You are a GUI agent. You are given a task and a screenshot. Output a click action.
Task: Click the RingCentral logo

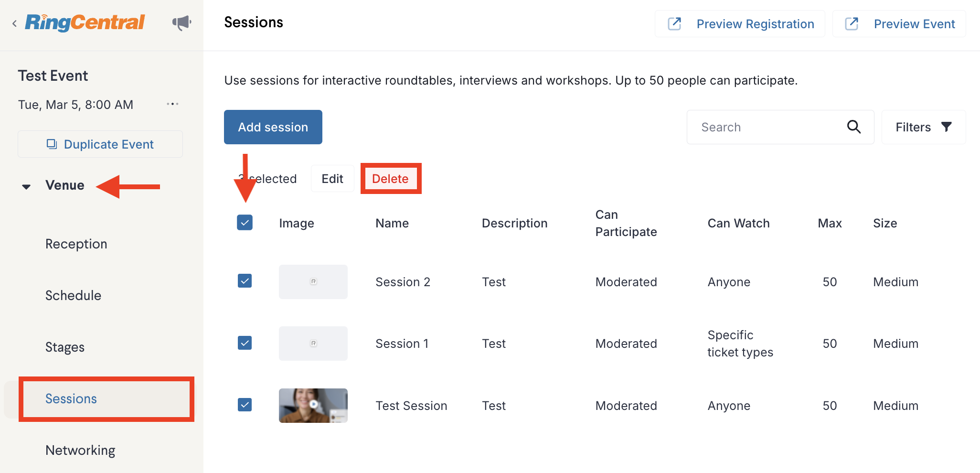click(85, 22)
